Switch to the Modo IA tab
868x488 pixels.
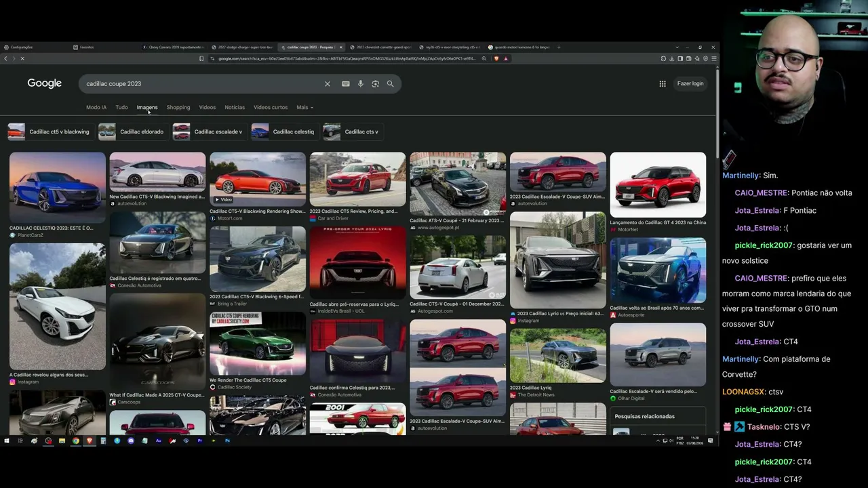click(x=96, y=107)
